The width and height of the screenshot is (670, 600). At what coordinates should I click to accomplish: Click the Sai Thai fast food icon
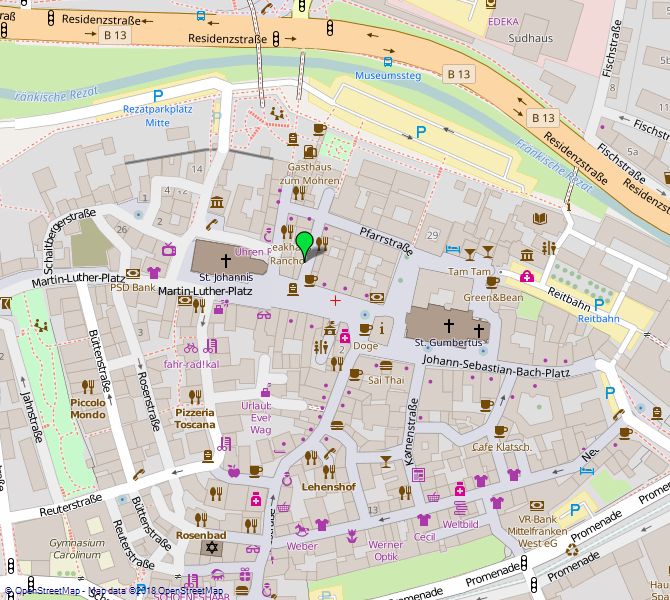pos(386,366)
